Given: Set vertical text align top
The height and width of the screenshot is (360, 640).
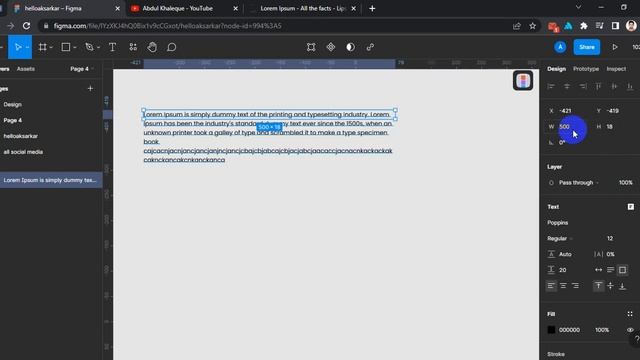Looking at the screenshot, I should tap(598, 286).
